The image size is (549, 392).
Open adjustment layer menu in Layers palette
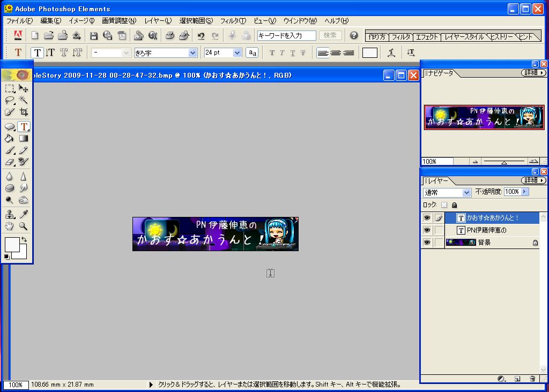tap(501, 379)
